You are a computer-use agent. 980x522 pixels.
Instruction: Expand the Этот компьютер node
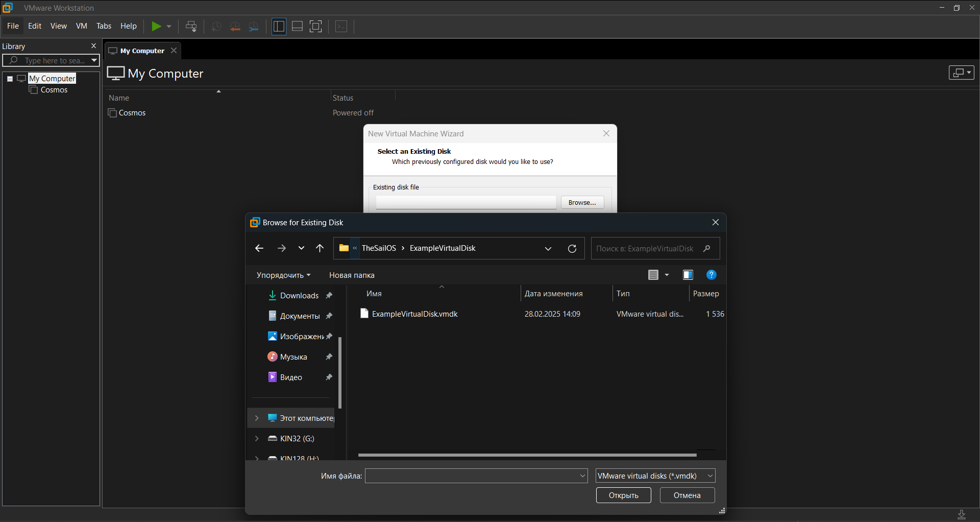click(x=257, y=418)
